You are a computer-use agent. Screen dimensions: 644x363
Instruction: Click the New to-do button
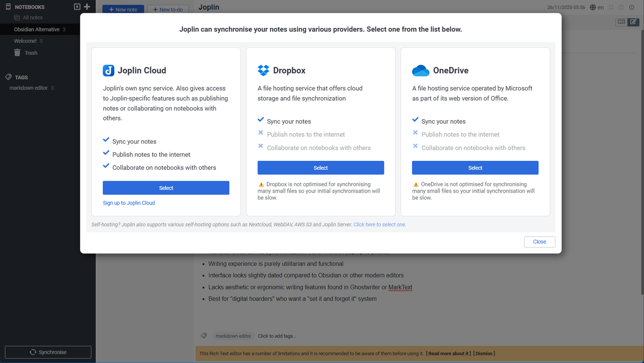click(x=168, y=9)
